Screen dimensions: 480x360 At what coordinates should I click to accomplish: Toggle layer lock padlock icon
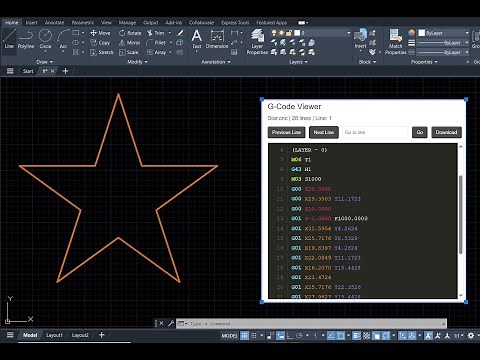tap(289, 33)
